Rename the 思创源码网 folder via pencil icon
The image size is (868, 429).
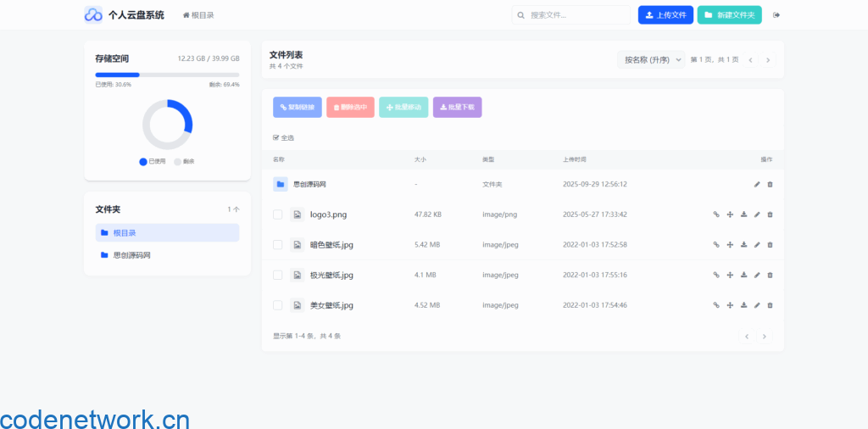pyautogui.click(x=757, y=184)
